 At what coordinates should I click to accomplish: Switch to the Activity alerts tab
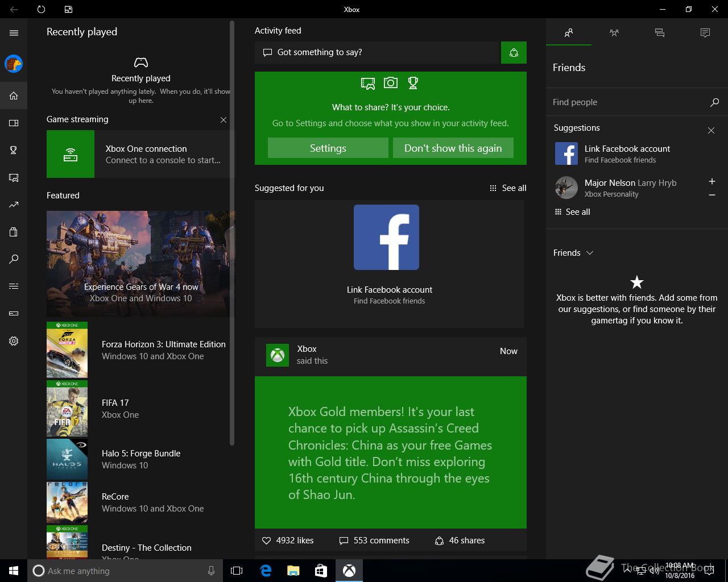pos(705,33)
